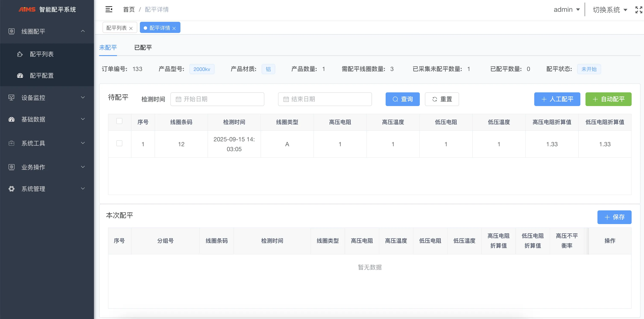Close the 配平详情 tab with its X
This screenshot has width=644, height=319.
(174, 28)
